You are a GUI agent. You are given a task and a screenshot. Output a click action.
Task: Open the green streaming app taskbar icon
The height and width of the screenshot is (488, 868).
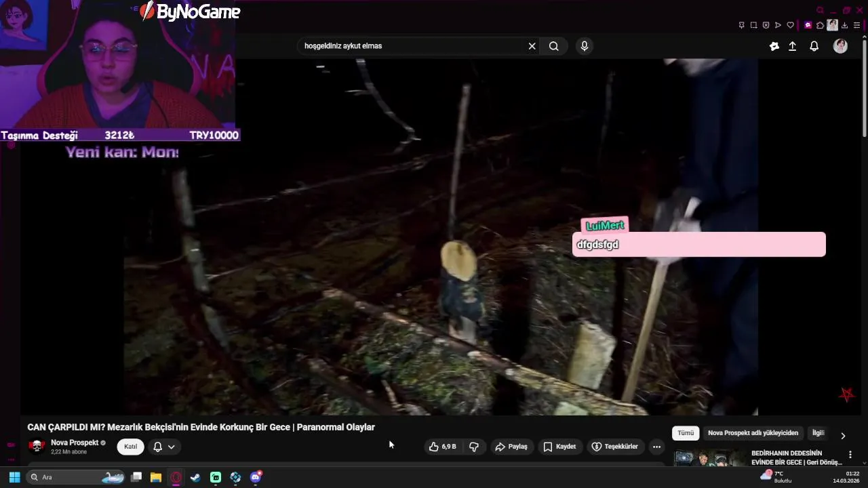click(216, 477)
